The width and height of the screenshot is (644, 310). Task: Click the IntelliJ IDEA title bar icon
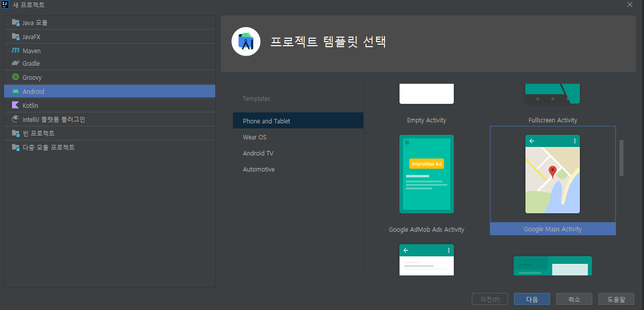coord(5,5)
